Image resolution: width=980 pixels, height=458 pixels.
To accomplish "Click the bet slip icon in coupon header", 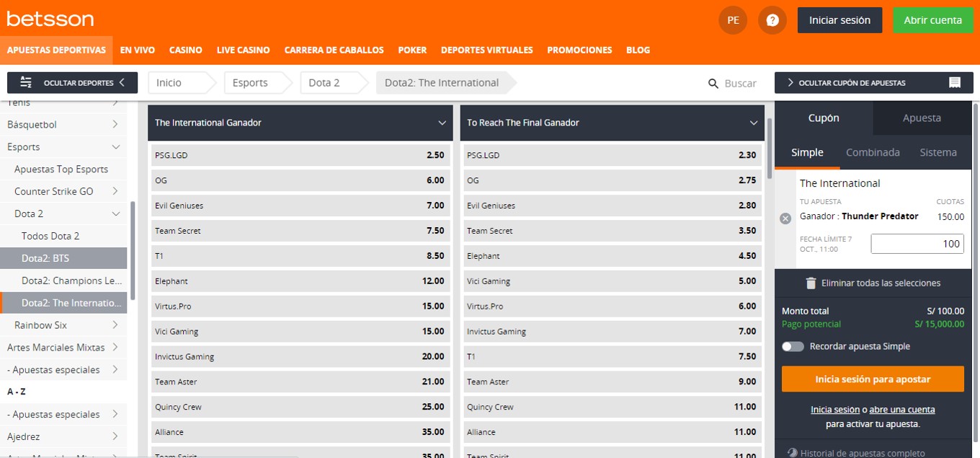I will (955, 83).
